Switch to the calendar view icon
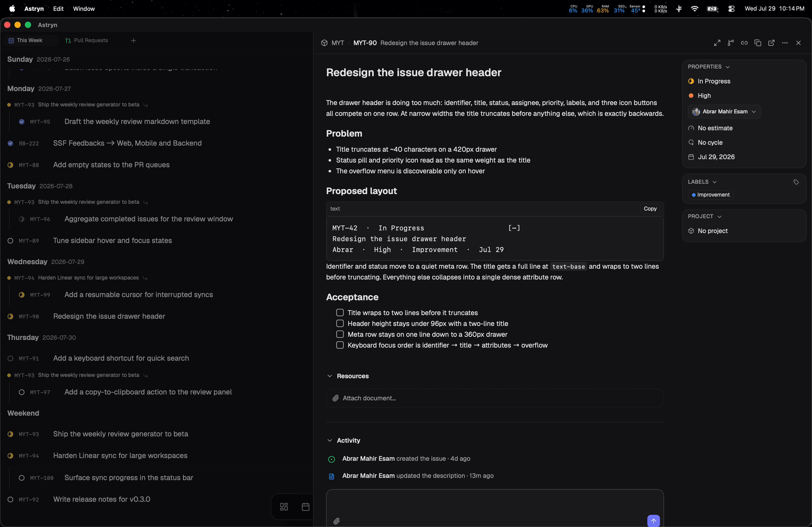The height and width of the screenshot is (527, 812). (x=305, y=507)
